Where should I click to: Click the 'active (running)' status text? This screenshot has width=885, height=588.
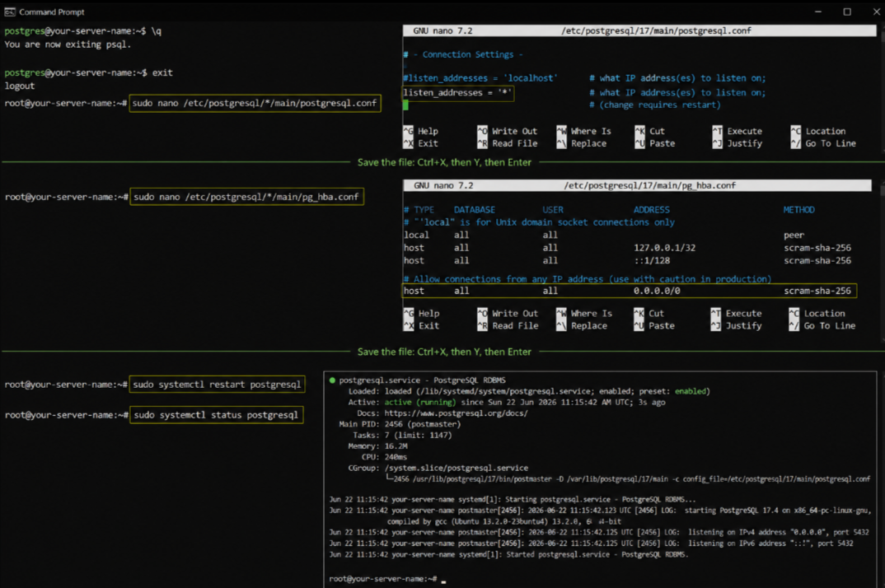click(420, 403)
